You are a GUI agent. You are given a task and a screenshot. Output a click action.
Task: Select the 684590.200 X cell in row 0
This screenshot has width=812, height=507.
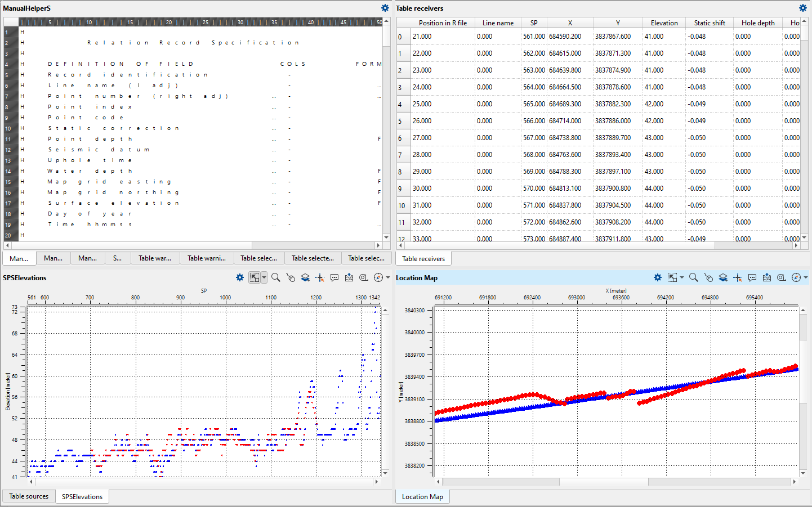[x=565, y=37]
